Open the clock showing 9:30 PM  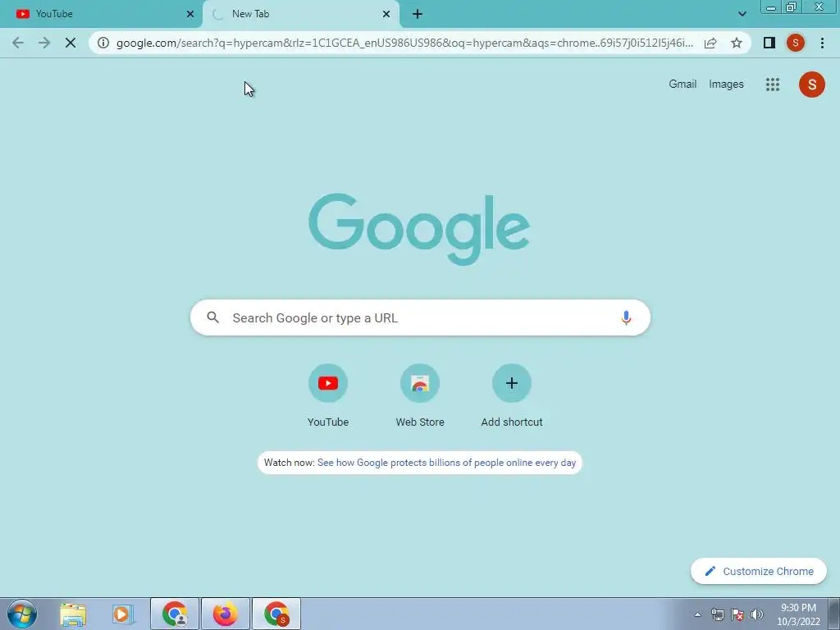click(x=798, y=614)
